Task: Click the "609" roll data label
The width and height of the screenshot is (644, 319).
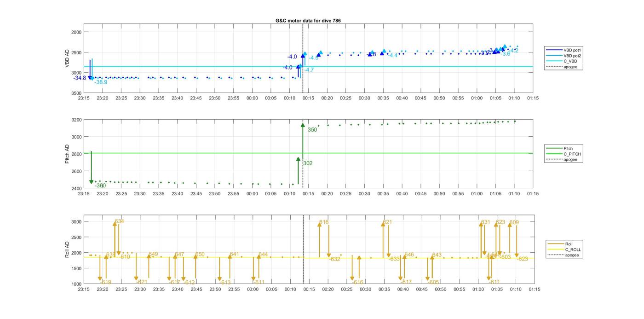Action: tap(514, 222)
